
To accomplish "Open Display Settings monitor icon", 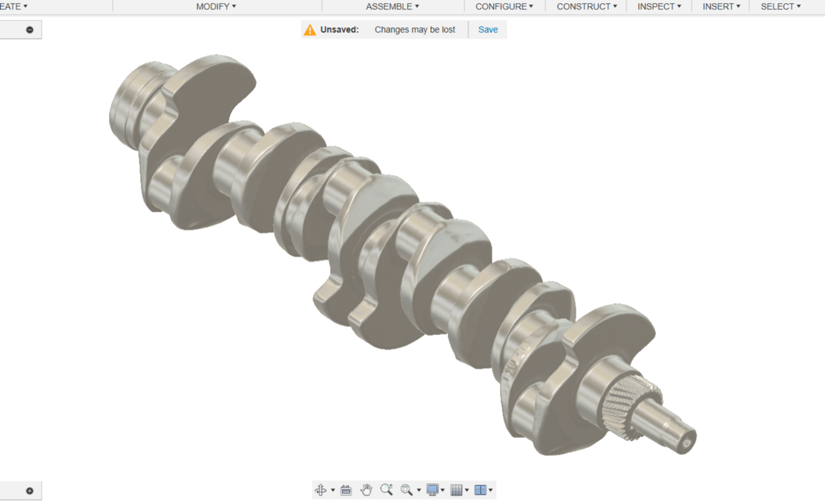I will pos(432,490).
